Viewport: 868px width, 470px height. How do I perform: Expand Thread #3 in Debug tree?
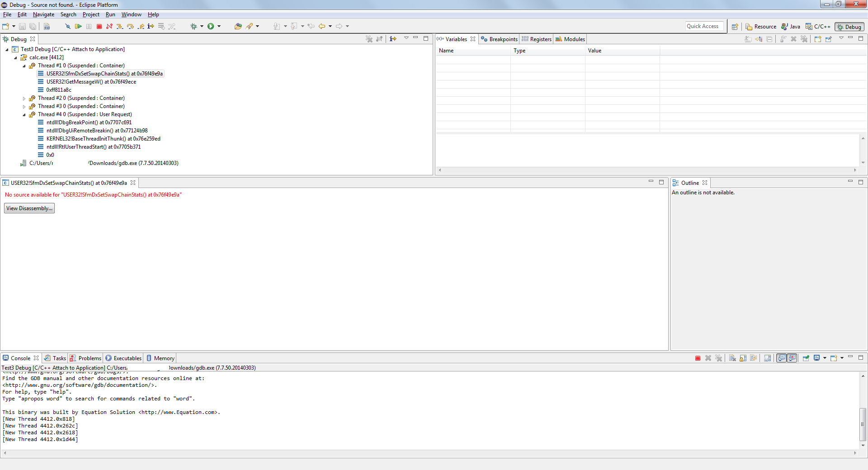point(24,107)
